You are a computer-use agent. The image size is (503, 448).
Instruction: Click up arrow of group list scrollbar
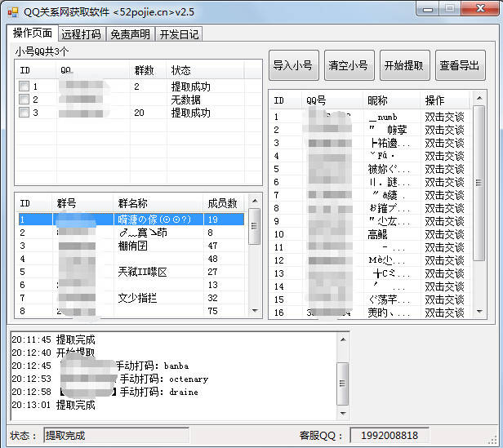[x=255, y=201]
